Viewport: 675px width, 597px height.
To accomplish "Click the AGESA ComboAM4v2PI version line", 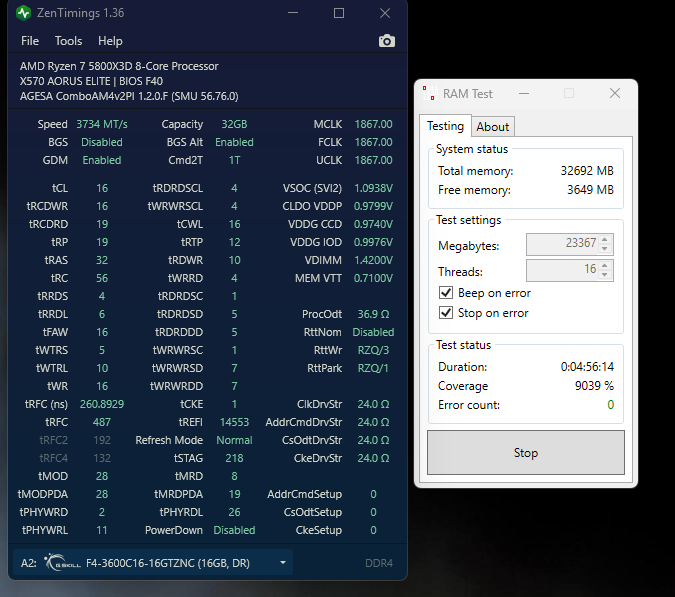I will point(129,96).
